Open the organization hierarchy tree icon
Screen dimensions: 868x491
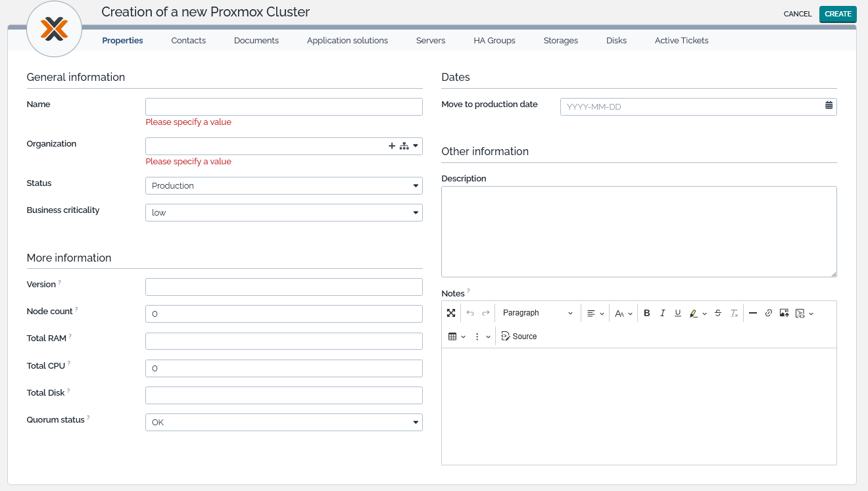pos(404,146)
